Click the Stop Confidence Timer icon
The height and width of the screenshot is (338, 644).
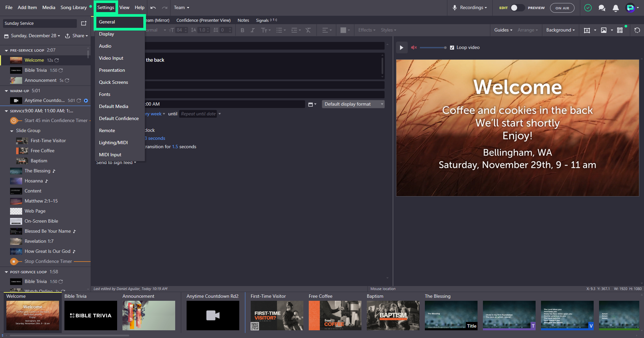click(14, 262)
